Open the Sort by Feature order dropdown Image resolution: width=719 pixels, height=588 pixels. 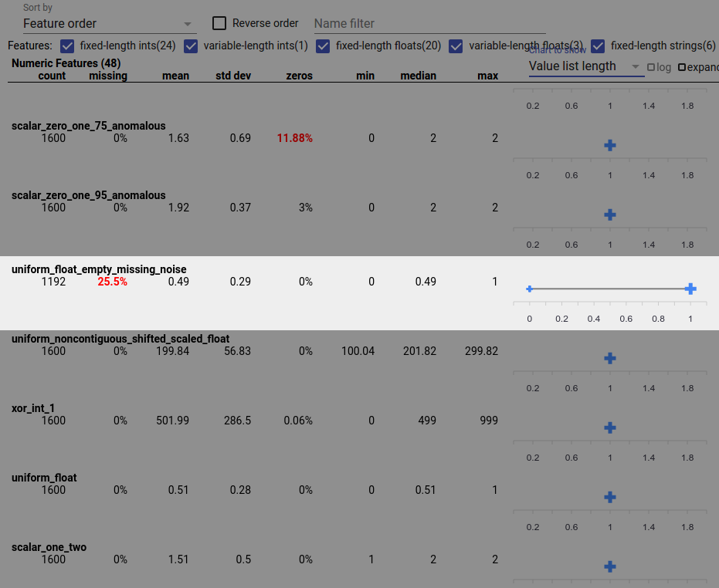pyautogui.click(x=108, y=23)
